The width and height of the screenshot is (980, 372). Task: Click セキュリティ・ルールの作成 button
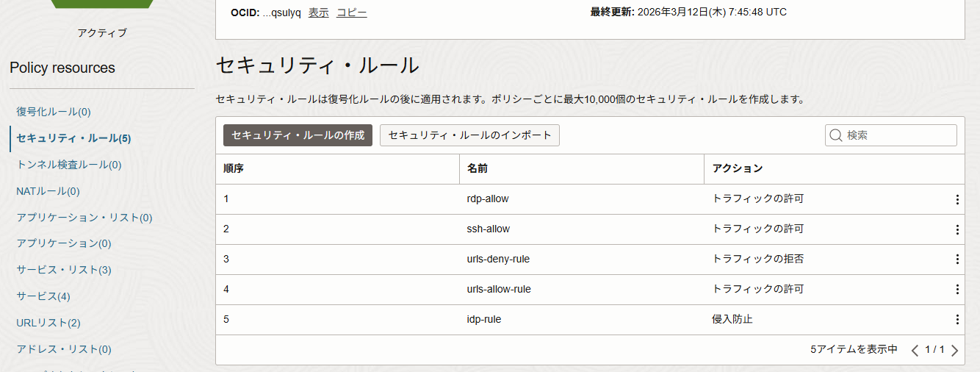click(x=298, y=135)
